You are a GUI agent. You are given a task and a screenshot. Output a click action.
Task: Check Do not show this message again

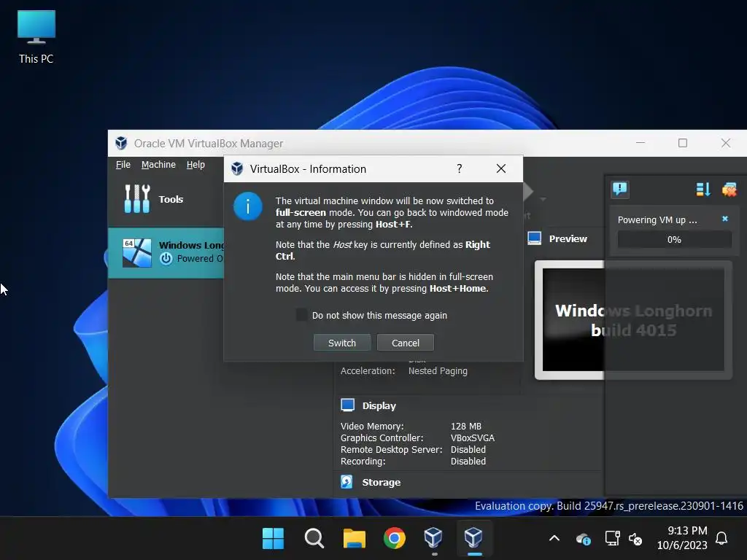point(301,315)
